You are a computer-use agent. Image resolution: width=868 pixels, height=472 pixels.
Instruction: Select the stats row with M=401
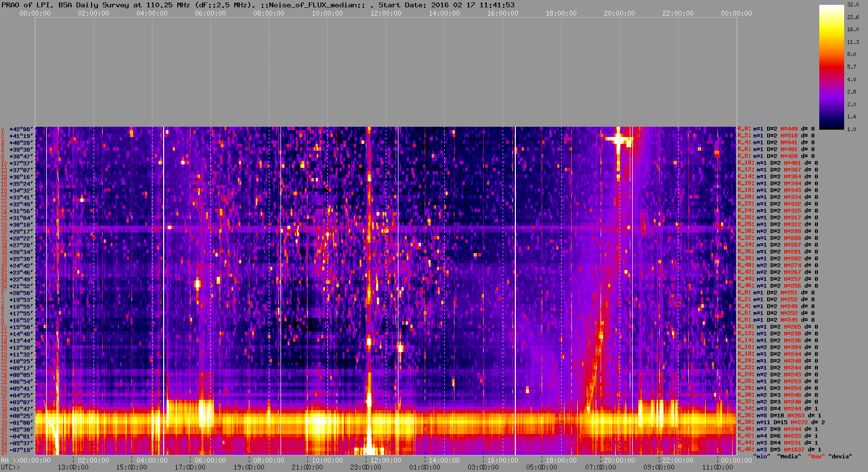pyautogui.click(x=778, y=163)
